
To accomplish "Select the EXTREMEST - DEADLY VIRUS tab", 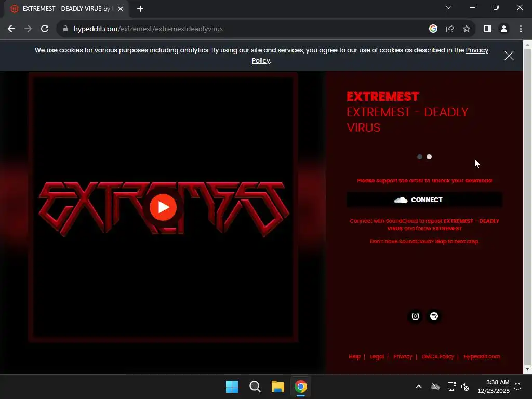I will tap(66, 9).
